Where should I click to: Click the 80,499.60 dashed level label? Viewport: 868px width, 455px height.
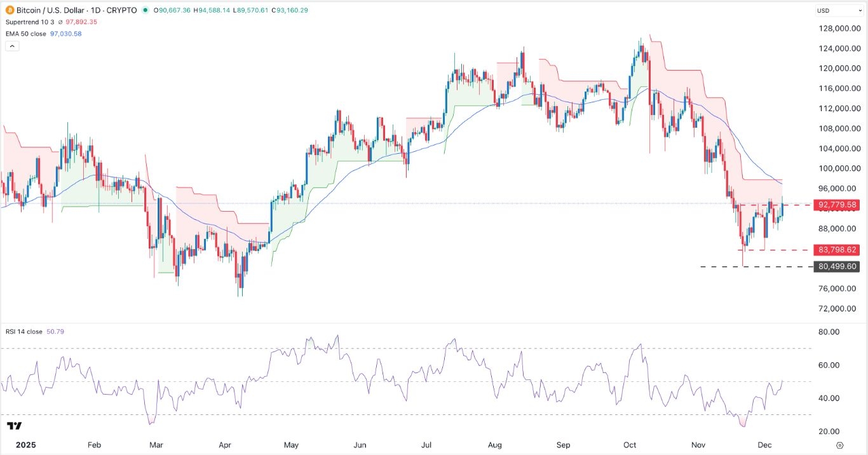tap(837, 266)
